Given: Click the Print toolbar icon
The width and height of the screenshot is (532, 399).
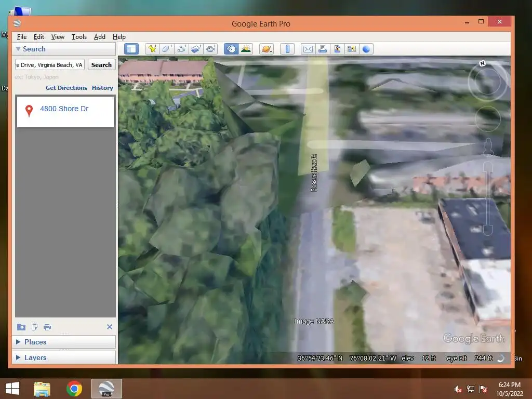Looking at the screenshot, I should (322, 49).
